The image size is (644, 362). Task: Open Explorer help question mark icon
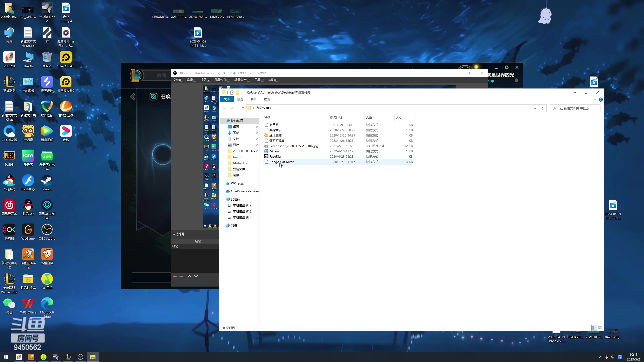coord(600,100)
